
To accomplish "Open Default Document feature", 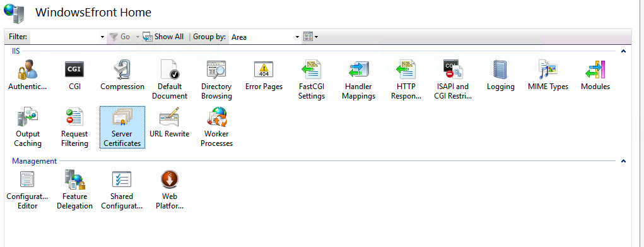I will [x=170, y=80].
